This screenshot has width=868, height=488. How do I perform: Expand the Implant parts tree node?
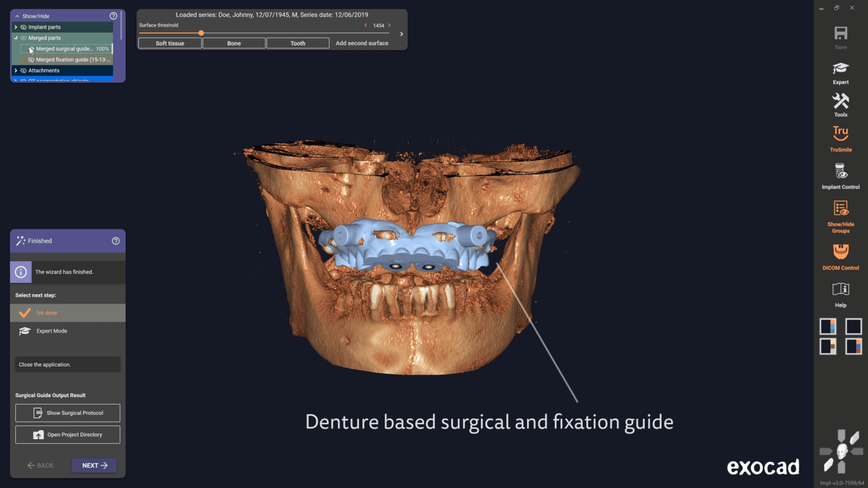[x=16, y=27]
